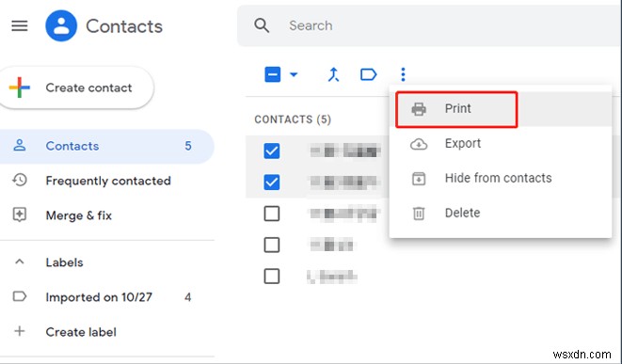Click the Labels section heading text
Image resolution: width=622 pixels, height=364 pixels.
[x=64, y=262]
